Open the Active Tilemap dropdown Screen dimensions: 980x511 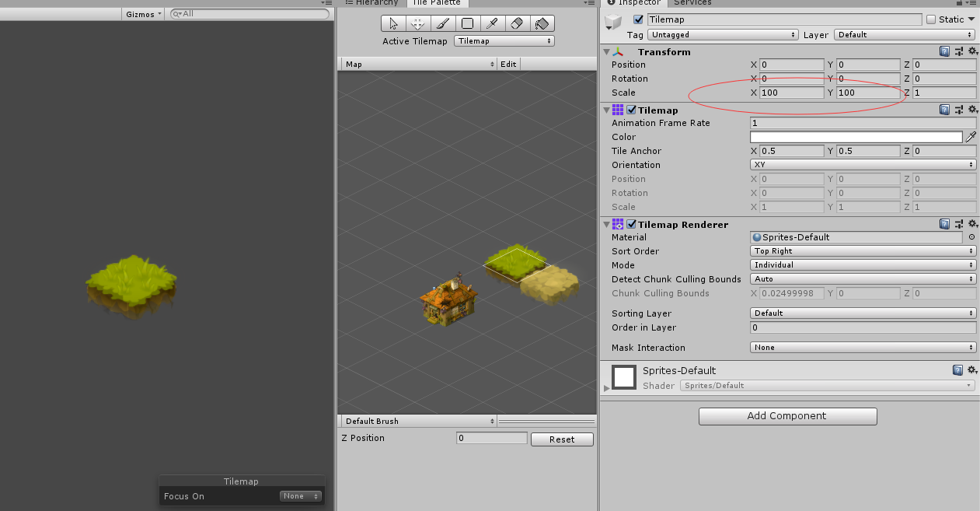[x=504, y=41]
